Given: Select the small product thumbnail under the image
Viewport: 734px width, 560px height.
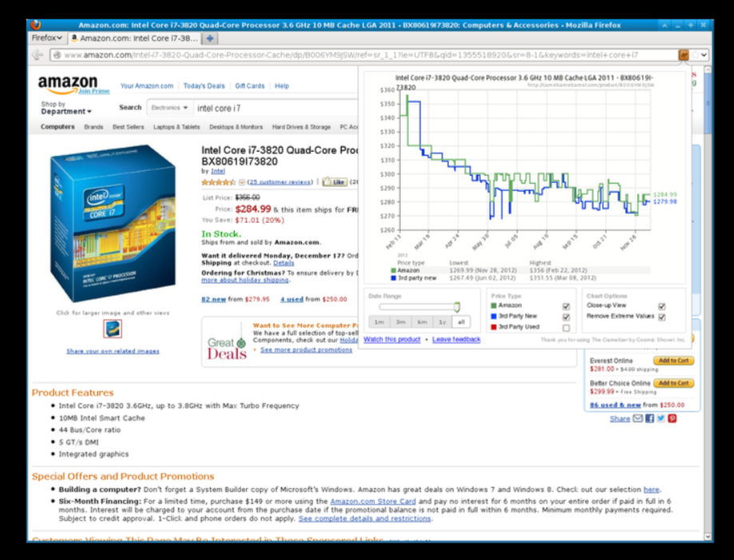Looking at the screenshot, I should pyautogui.click(x=113, y=329).
